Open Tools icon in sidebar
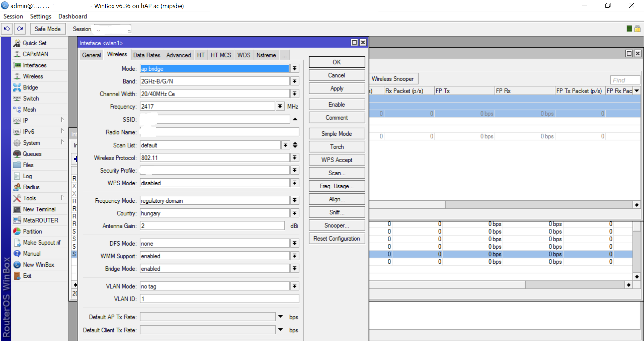The image size is (644, 341). click(x=17, y=198)
